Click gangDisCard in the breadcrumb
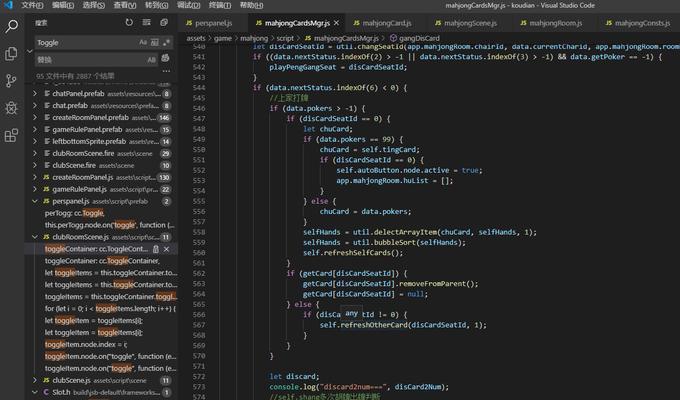The height and width of the screenshot is (400, 680). [x=420, y=37]
